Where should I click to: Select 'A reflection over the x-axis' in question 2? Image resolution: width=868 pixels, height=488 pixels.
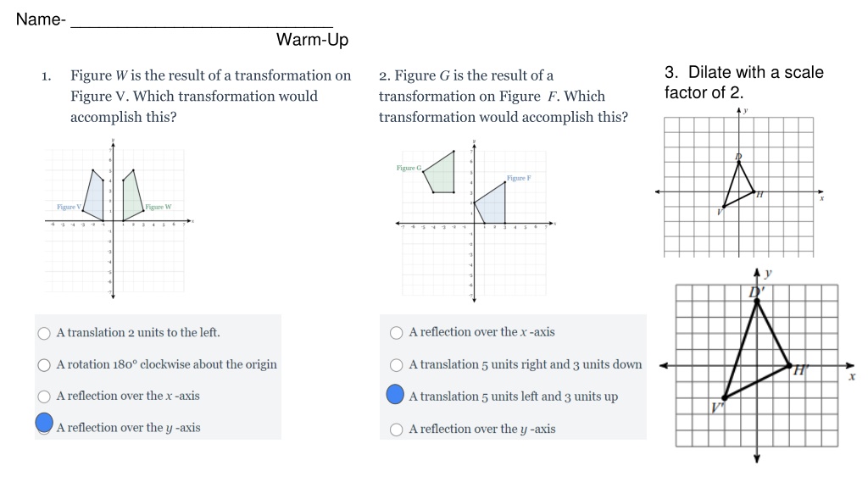[397, 332]
